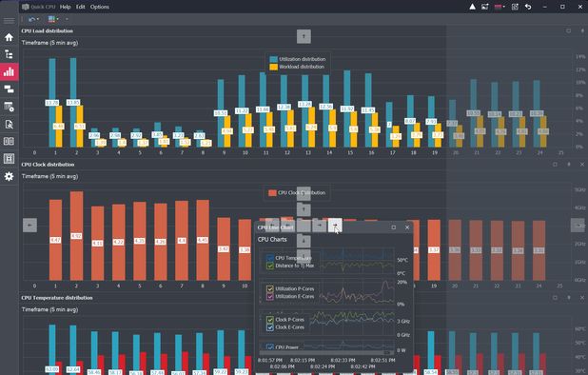Image resolution: width=588 pixels, height=375 pixels.
Task: Open the document search sidebar icon
Action: pyautogui.click(x=9, y=124)
